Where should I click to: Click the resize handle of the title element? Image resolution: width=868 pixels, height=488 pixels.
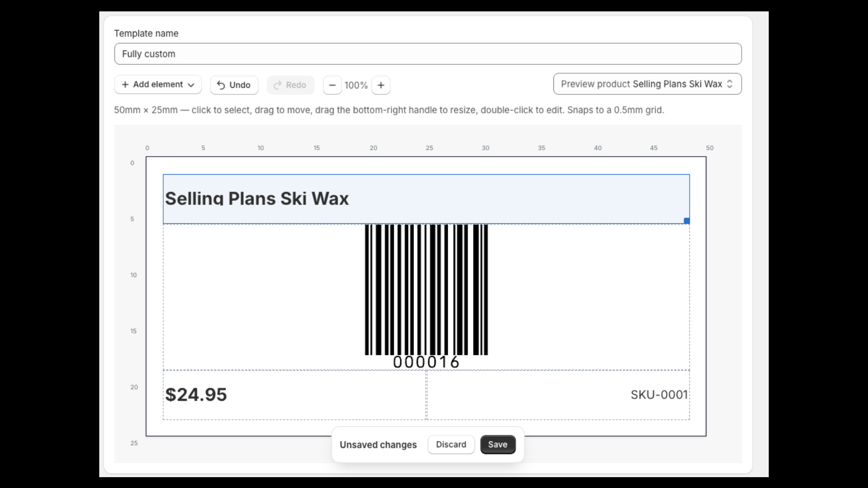click(x=687, y=221)
